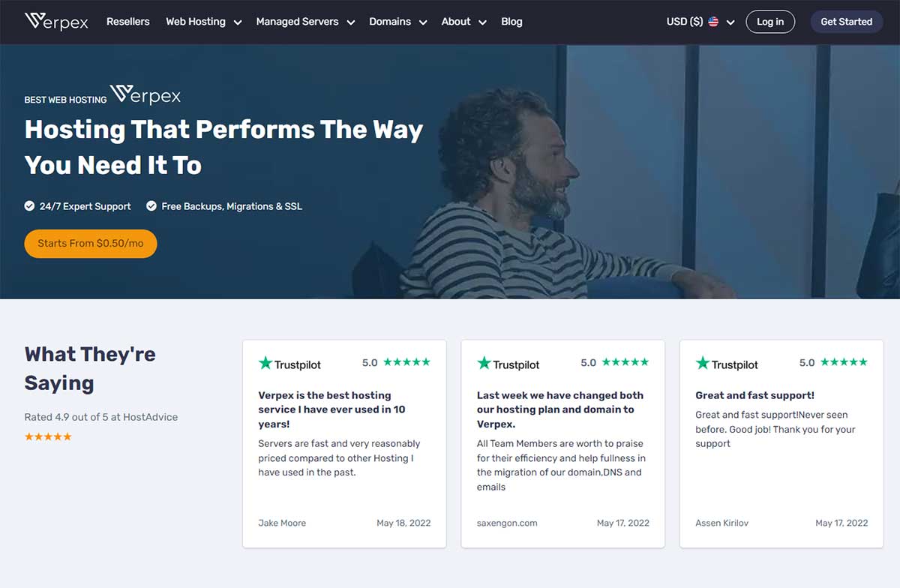This screenshot has height=588, width=900.
Task: Click reviewer name Jake Moore
Action: (282, 523)
